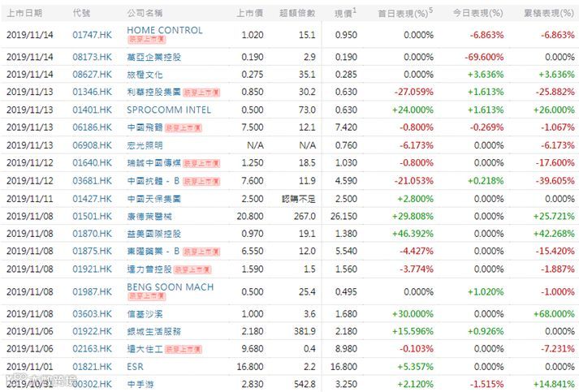This screenshot has height=392, width=579.
Task: Open stock code 01821.HK
Action: click(93, 367)
